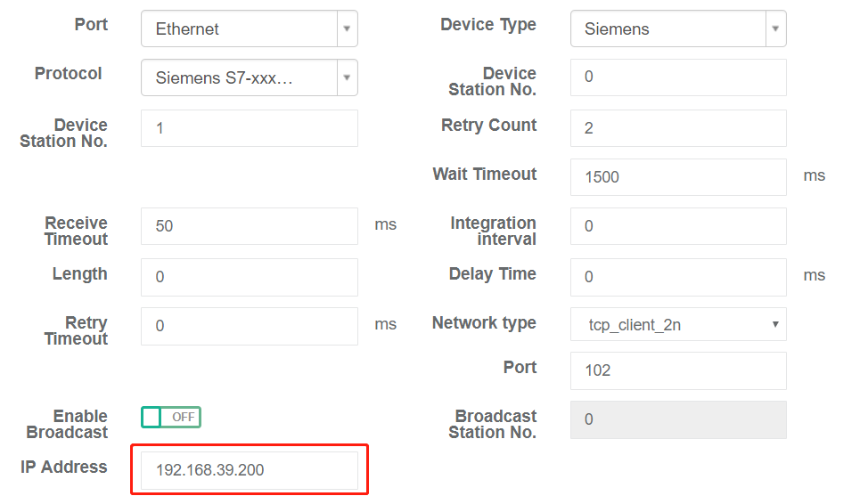Select the Device Station No. field containing 1

[x=249, y=128]
